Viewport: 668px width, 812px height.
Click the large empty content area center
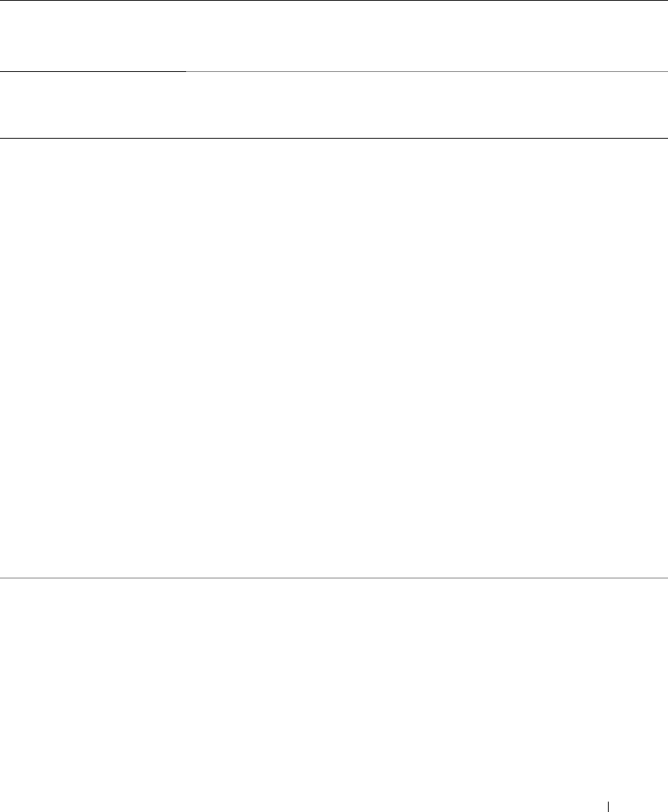[334, 358]
